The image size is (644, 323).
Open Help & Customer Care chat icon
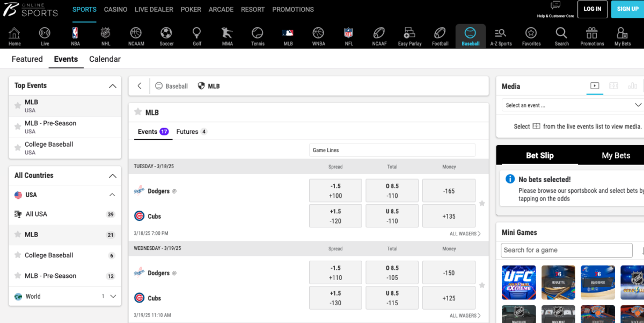pos(555,5)
